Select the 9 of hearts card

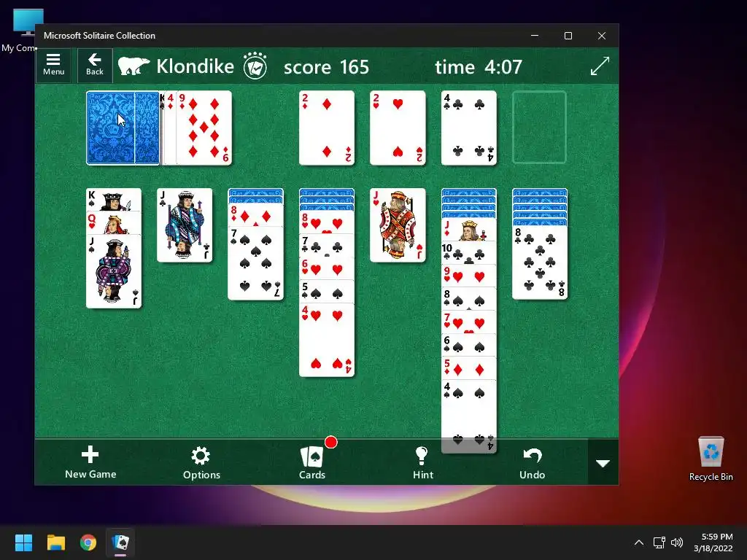(469, 276)
